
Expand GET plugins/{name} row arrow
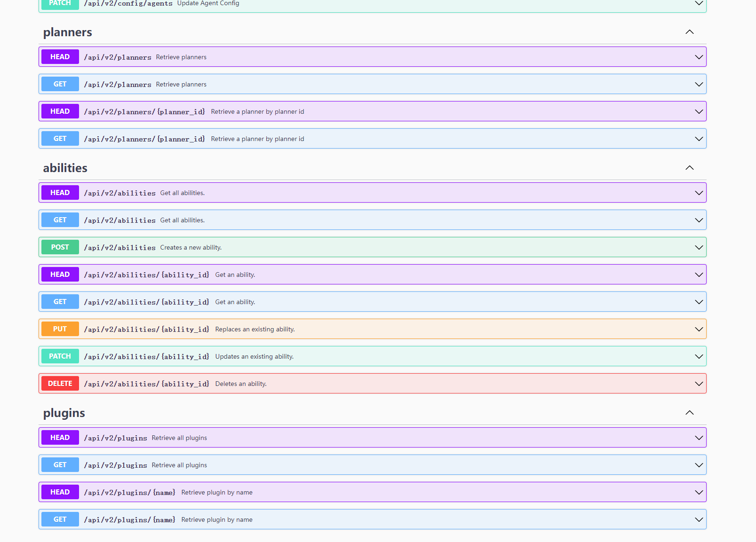pyautogui.click(x=699, y=519)
